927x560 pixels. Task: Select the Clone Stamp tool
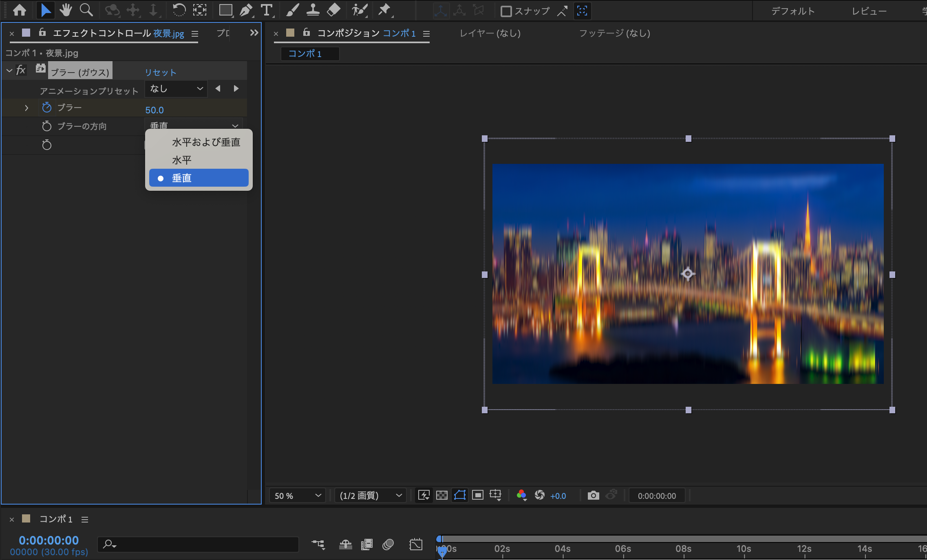[x=313, y=10]
